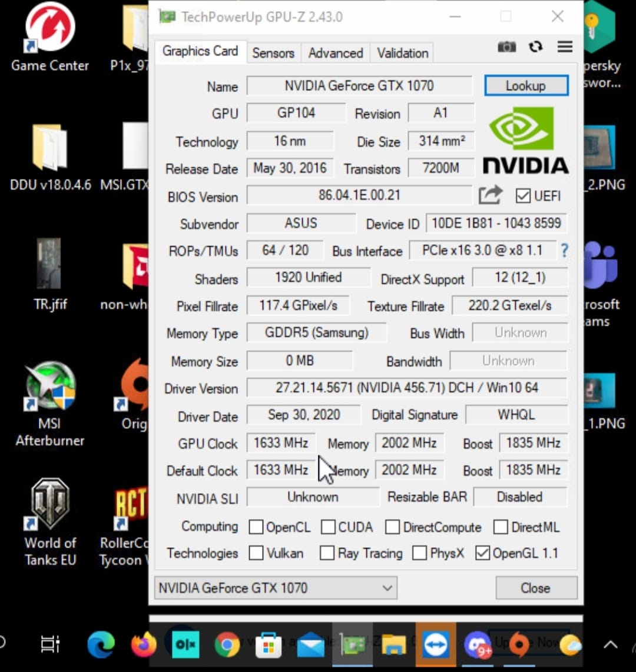Click the Shaders 1920 Unified field

[x=309, y=277]
